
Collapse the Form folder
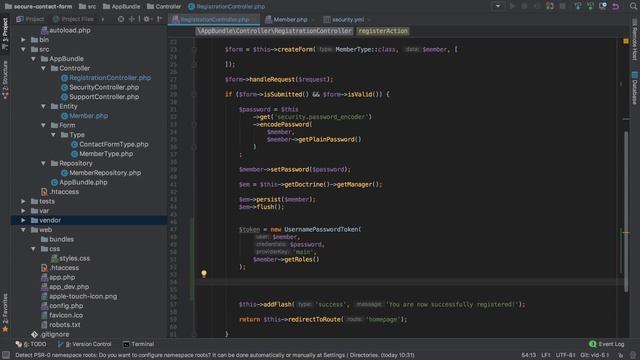[x=43, y=125]
